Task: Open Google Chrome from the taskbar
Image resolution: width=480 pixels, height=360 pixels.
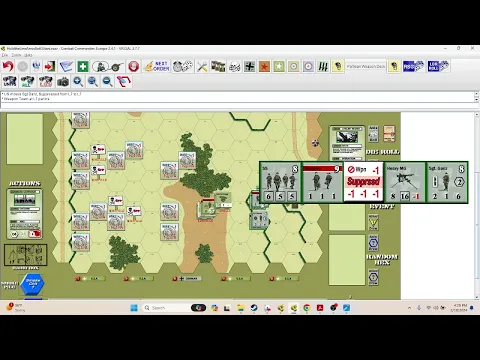Action: pos(307,308)
